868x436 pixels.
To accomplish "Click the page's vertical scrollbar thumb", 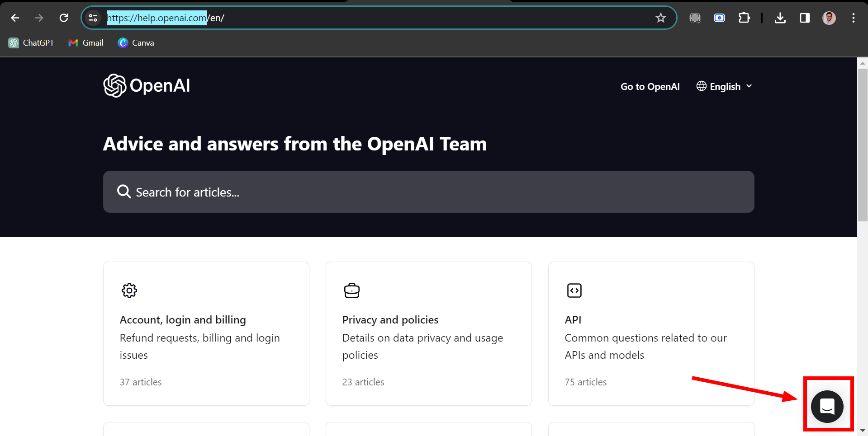I will pyautogui.click(x=863, y=145).
